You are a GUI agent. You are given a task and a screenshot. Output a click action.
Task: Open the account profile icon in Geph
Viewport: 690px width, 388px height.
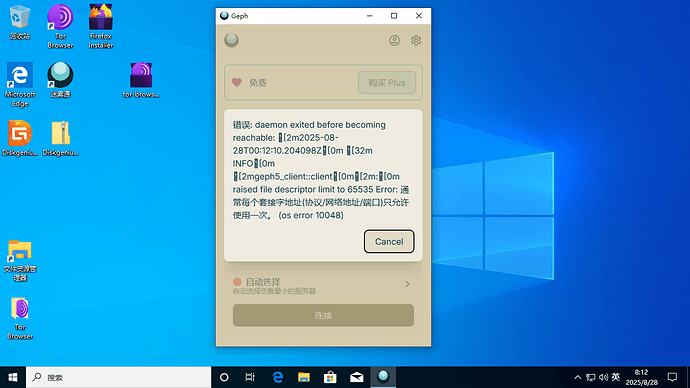pos(394,40)
